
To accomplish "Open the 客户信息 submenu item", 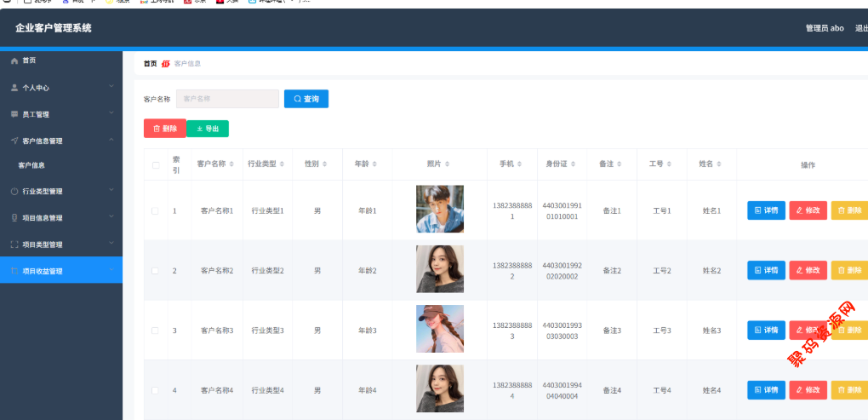I will tap(32, 165).
